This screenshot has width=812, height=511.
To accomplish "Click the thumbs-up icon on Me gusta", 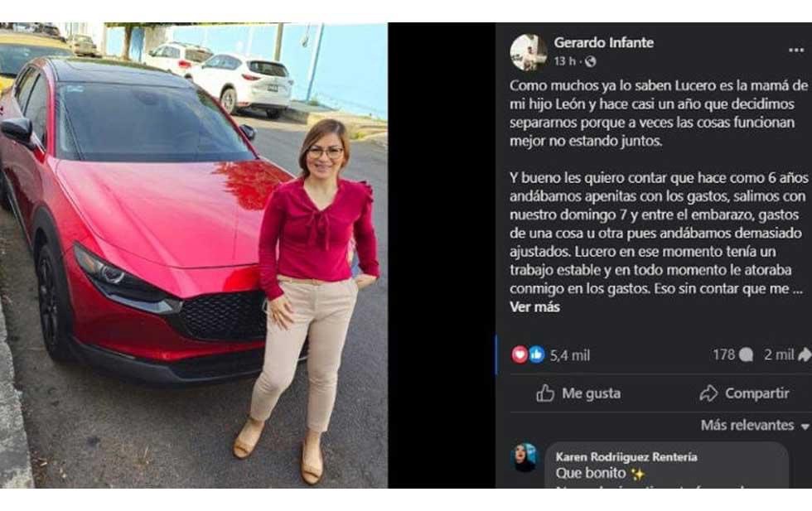I will coord(545,393).
